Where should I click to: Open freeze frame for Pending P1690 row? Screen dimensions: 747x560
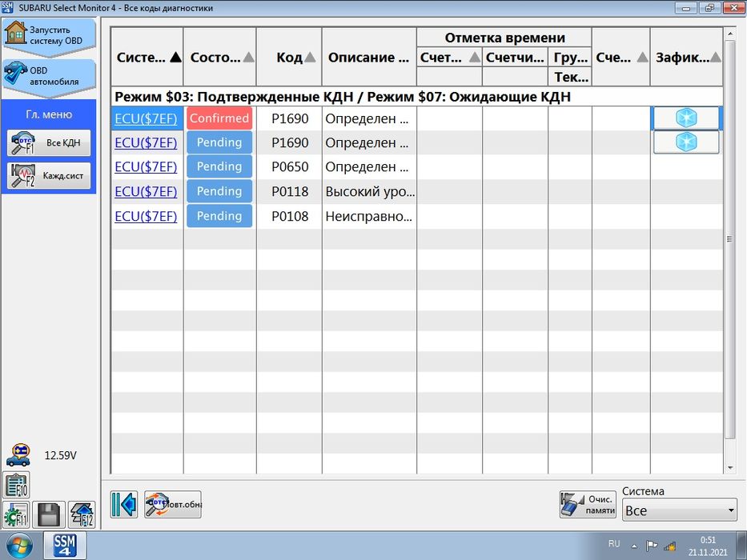click(x=686, y=142)
